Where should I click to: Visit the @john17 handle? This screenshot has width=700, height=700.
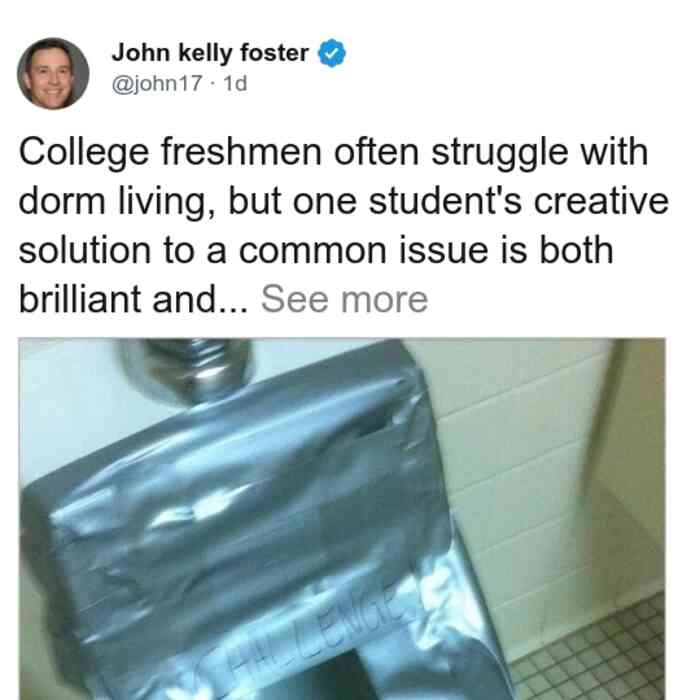point(157,83)
